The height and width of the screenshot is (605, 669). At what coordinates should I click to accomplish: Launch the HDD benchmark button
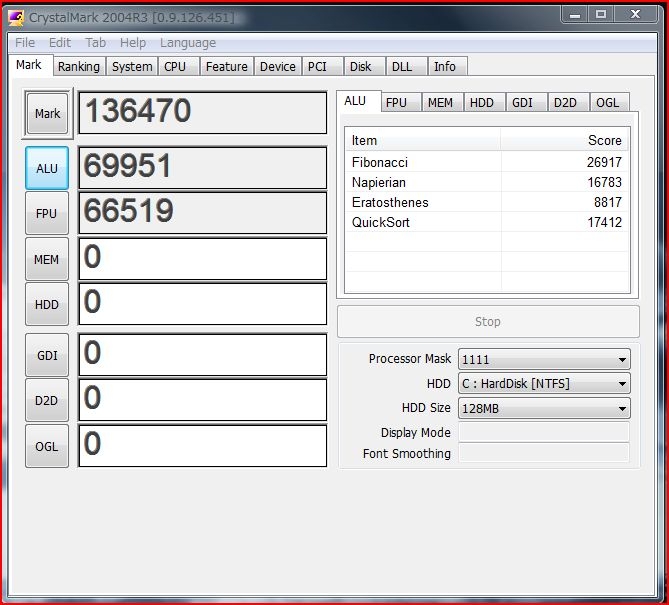[47, 304]
